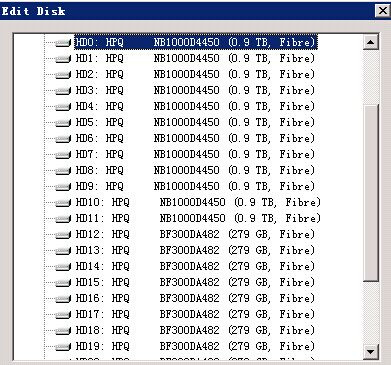The image size is (391, 365).
Task: Click the drive icon beside HD11
Action: point(63,218)
